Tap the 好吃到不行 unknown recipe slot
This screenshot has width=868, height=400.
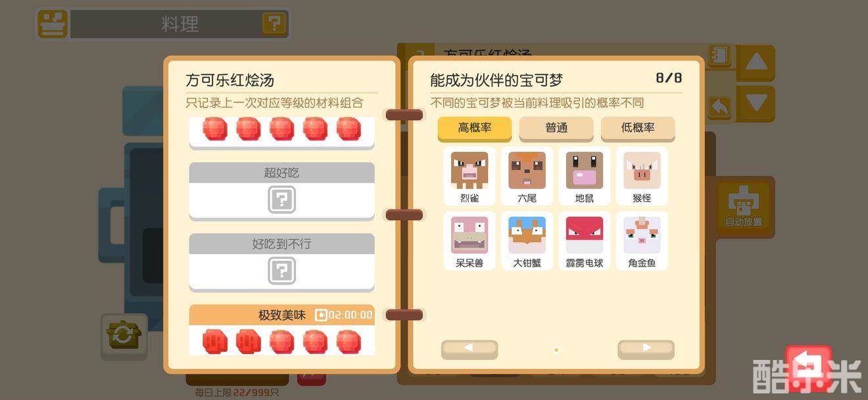pos(282,262)
